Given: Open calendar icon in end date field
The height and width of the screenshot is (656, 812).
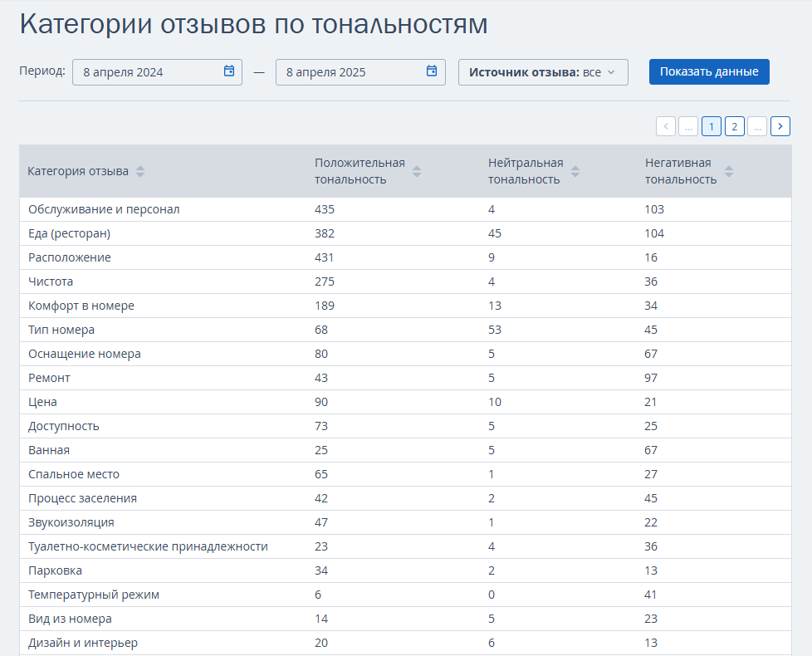Looking at the screenshot, I should point(432,71).
